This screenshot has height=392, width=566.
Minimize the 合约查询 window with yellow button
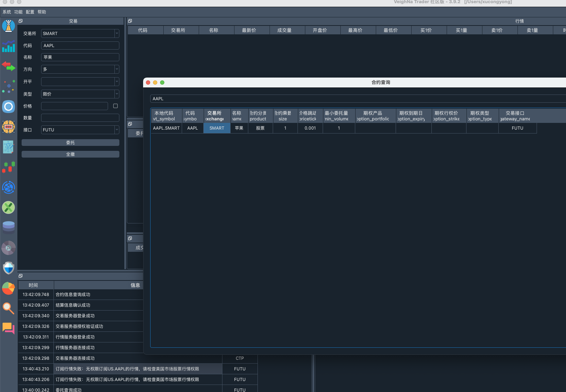coord(155,83)
